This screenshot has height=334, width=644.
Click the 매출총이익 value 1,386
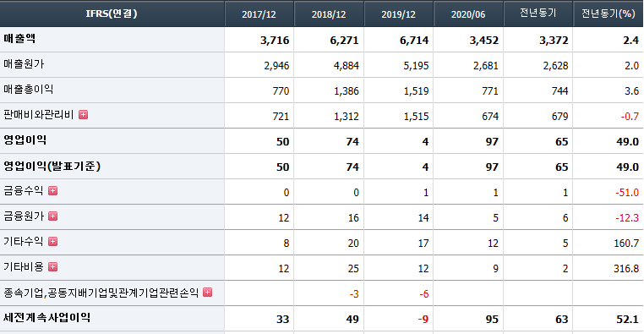[x=347, y=90]
